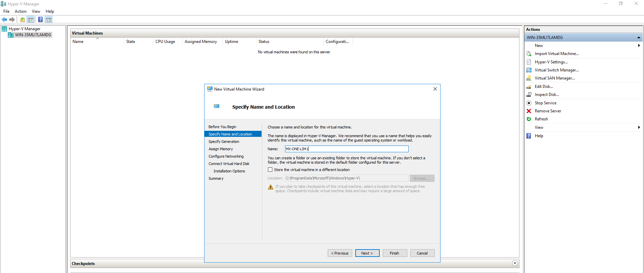Enable storing the virtual machine in different location
This screenshot has height=273, width=644.
pyautogui.click(x=270, y=170)
